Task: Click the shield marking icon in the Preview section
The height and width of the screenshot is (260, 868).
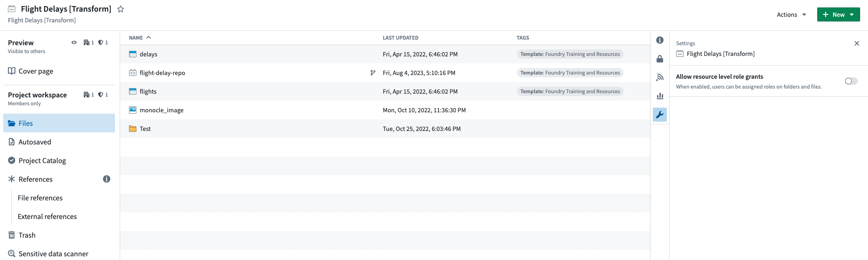Action: [x=101, y=42]
